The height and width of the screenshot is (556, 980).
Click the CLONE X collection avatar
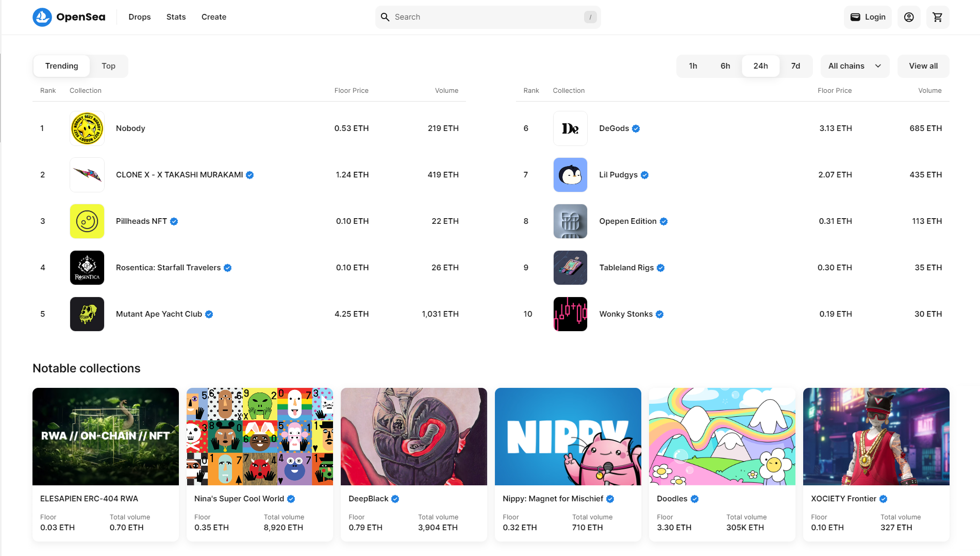(87, 175)
